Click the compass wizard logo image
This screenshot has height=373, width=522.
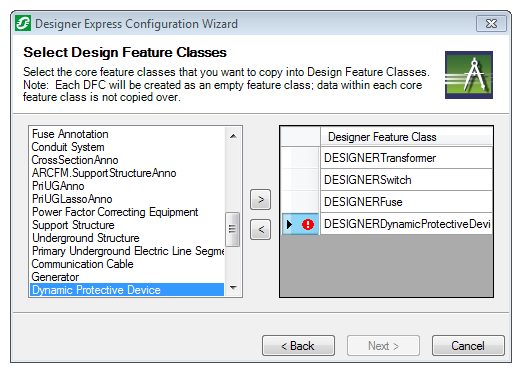click(x=469, y=75)
